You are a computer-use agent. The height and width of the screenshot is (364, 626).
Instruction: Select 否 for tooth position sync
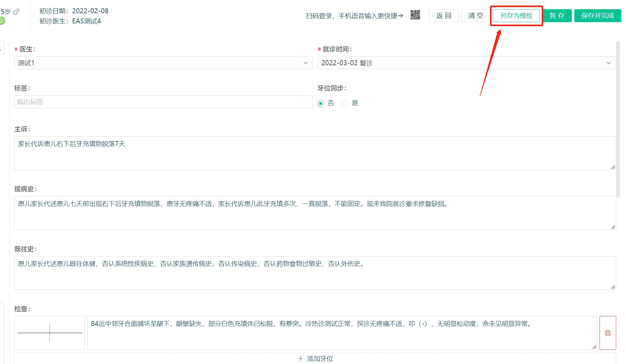coord(321,103)
